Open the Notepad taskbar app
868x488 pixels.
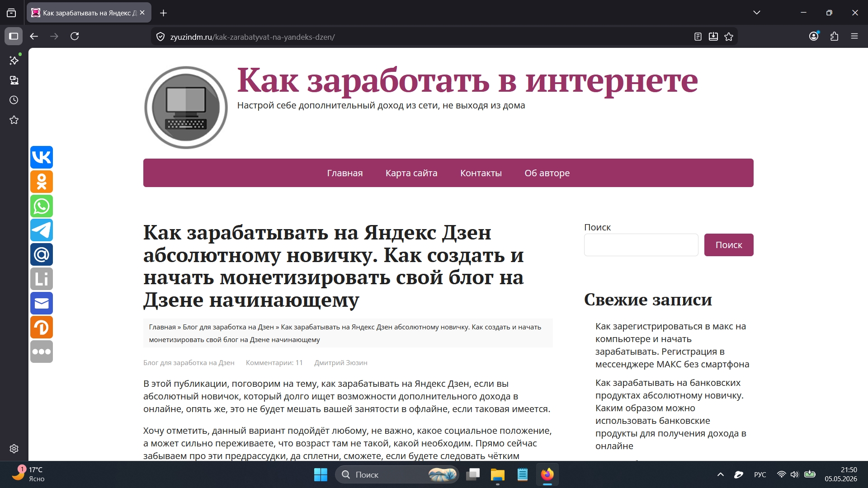[x=523, y=474]
